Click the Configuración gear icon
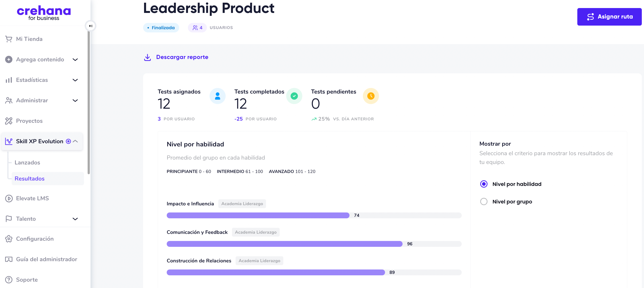The height and width of the screenshot is (288, 644). [x=9, y=239]
